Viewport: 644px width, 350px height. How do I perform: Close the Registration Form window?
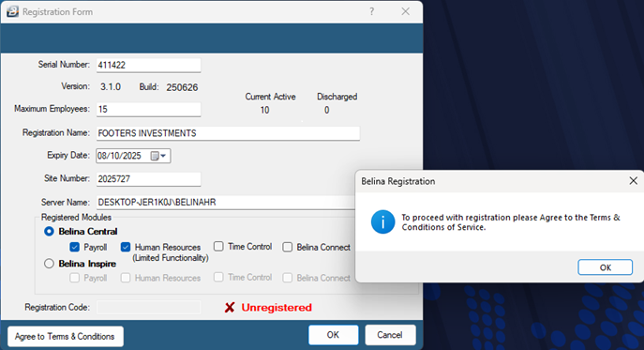(405, 11)
